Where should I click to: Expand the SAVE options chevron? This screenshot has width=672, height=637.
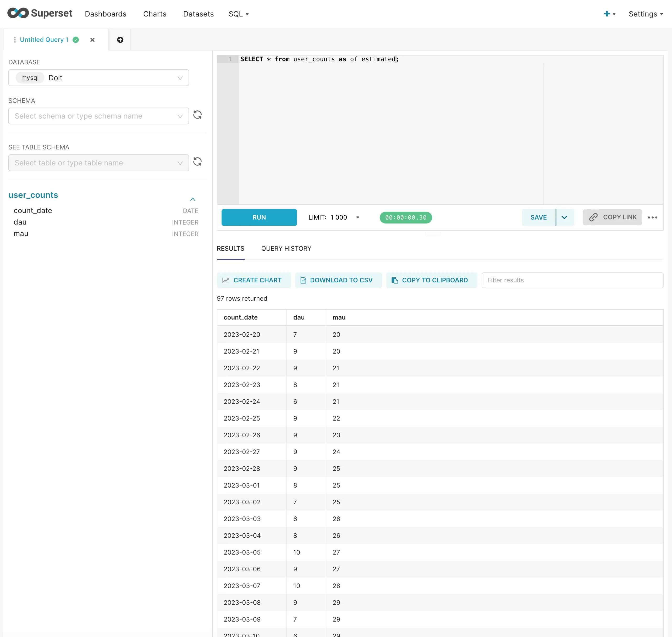point(564,217)
